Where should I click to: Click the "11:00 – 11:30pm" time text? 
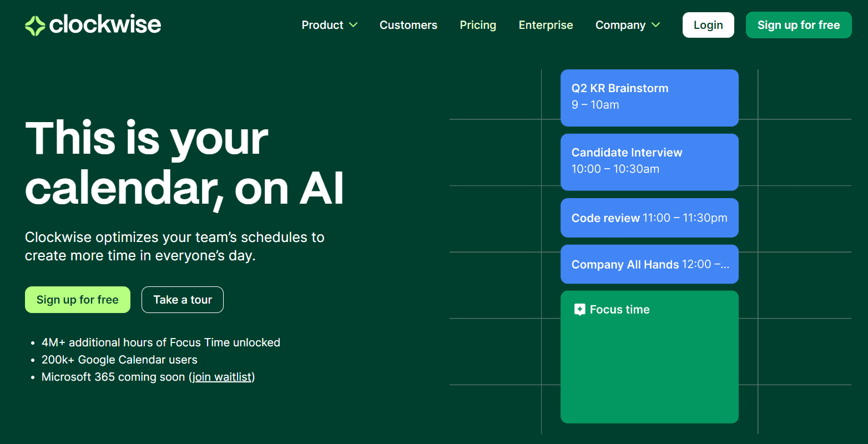coord(685,218)
